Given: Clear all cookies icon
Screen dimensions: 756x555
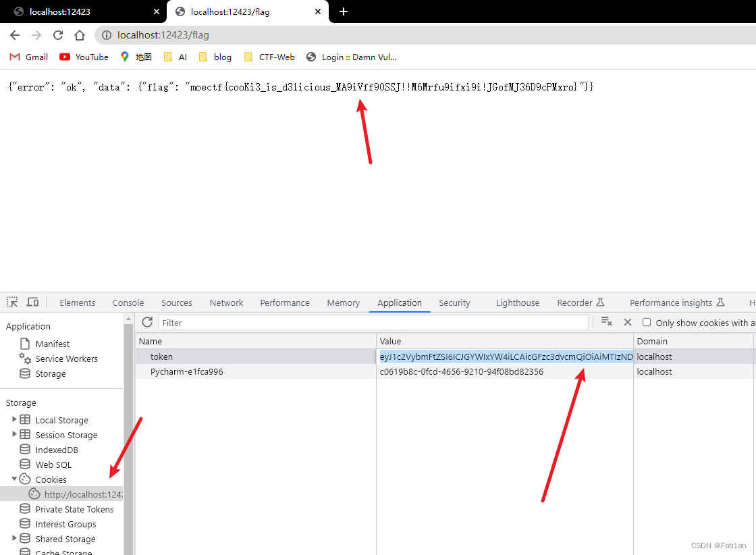Looking at the screenshot, I should [607, 322].
